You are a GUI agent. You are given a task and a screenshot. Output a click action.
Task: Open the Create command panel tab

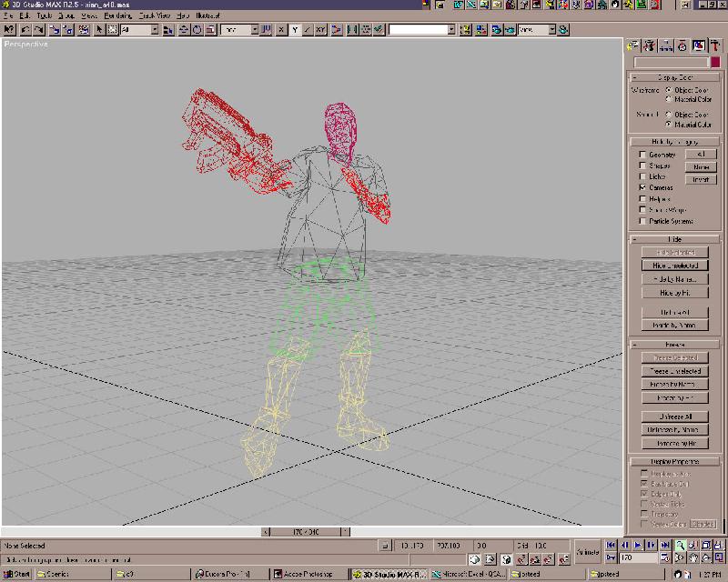pos(633,45)
